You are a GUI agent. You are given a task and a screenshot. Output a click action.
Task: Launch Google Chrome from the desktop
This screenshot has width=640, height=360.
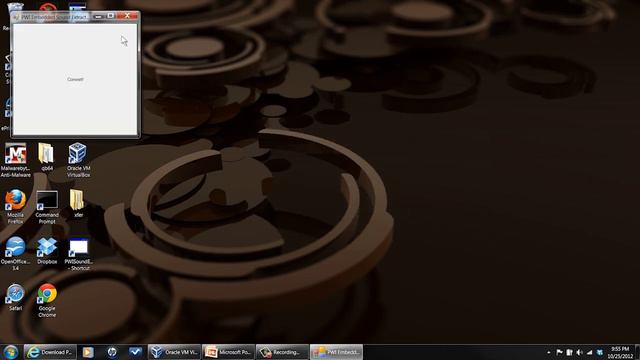pos(47,300)
